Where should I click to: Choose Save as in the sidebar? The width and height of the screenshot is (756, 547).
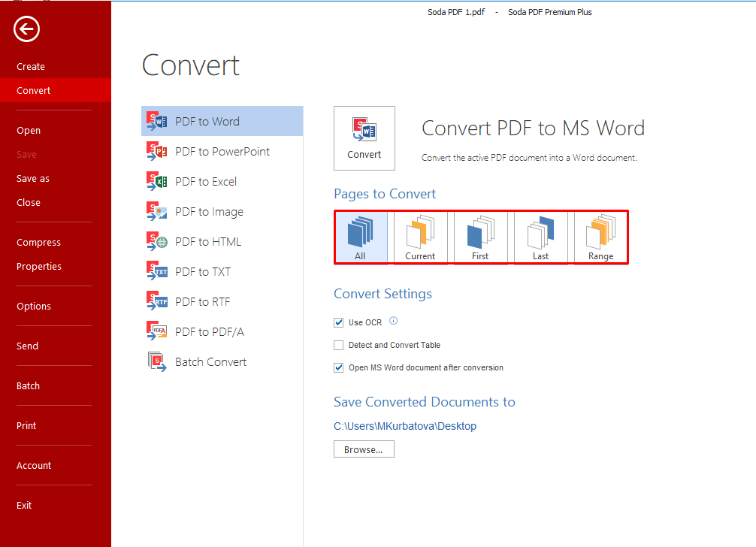click(33, 179)
